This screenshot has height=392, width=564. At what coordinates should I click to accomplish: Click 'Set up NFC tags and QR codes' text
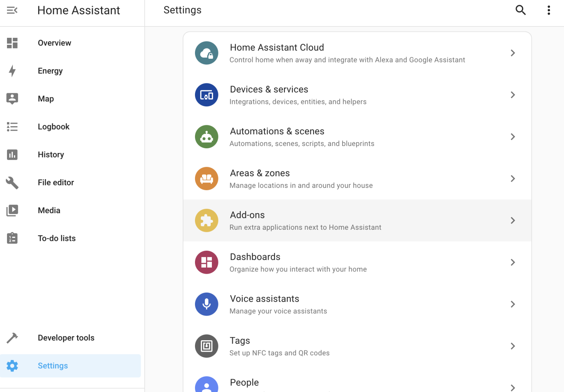coord(279,353)
